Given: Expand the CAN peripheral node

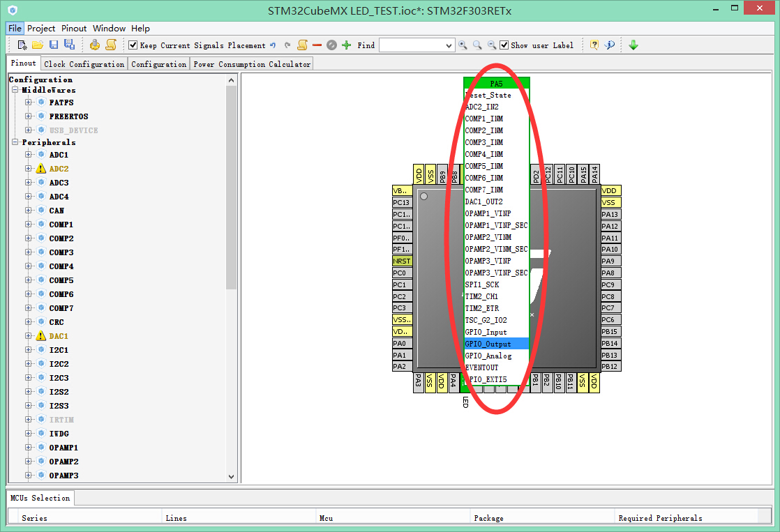Looking at the screenshot, I should click(x=29, y=211).
